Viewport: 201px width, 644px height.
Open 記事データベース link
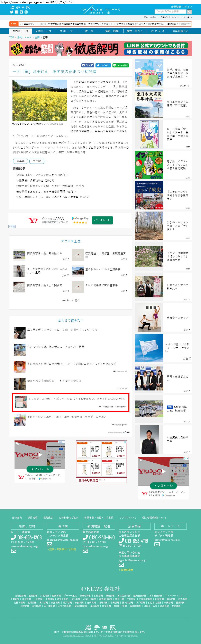168,17
